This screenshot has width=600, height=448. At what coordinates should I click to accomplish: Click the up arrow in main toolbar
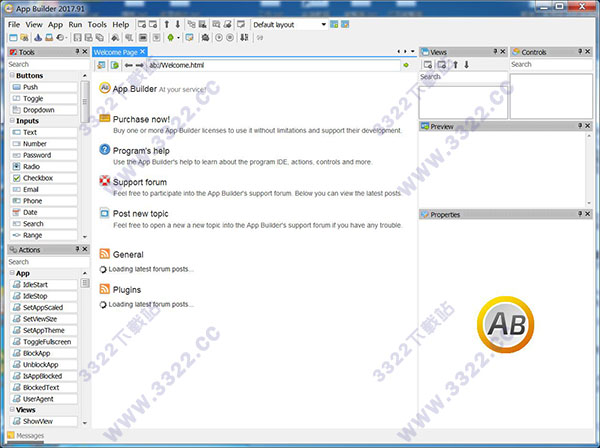coord(166,24)
